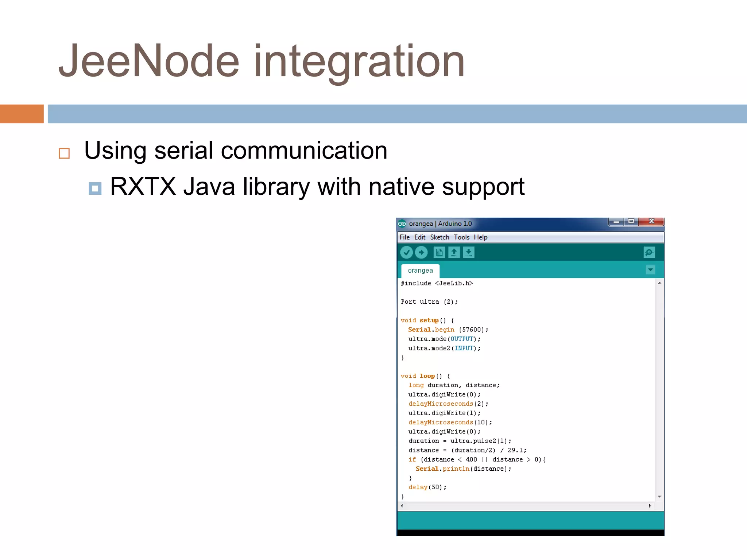Open a sketch with the Open icon
Image resolution: width=747 pixels, height=560 pixels.
coord(454,252)
